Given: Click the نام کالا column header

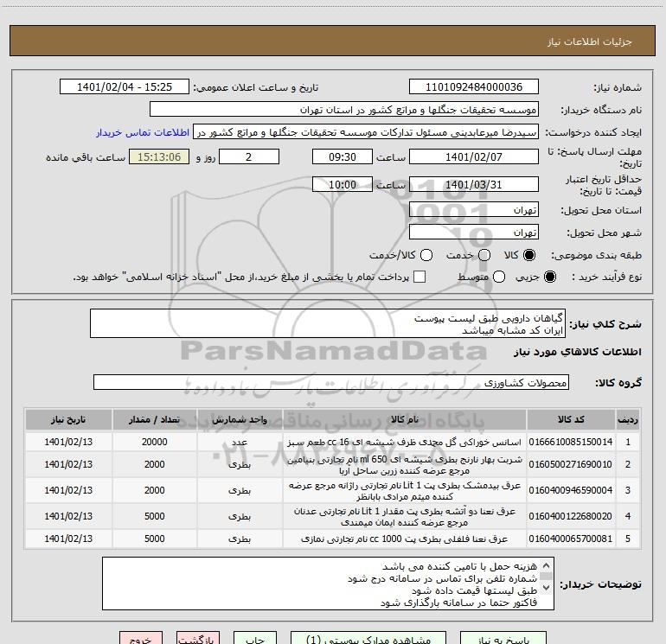Looking at the screenshot, I should click(x=405, y=419).
